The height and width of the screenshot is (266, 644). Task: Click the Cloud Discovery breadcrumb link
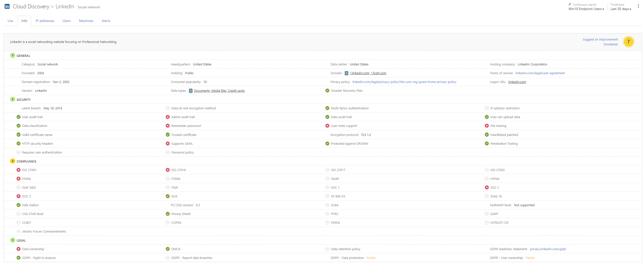click(31, 7)
